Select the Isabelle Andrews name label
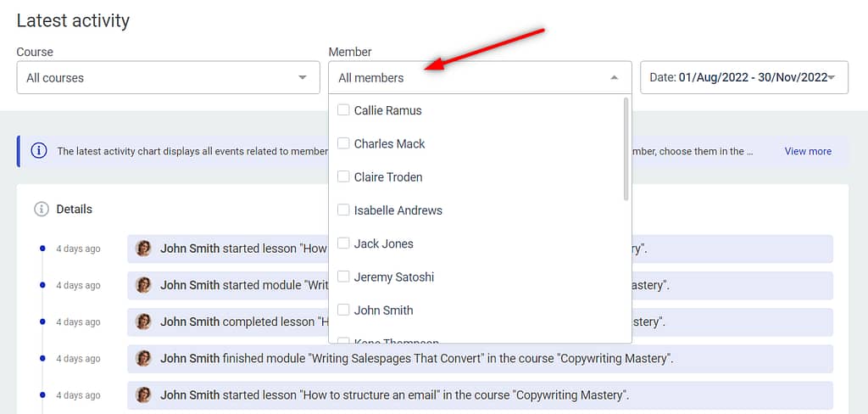Screen dimensions: 868x414 398,210
